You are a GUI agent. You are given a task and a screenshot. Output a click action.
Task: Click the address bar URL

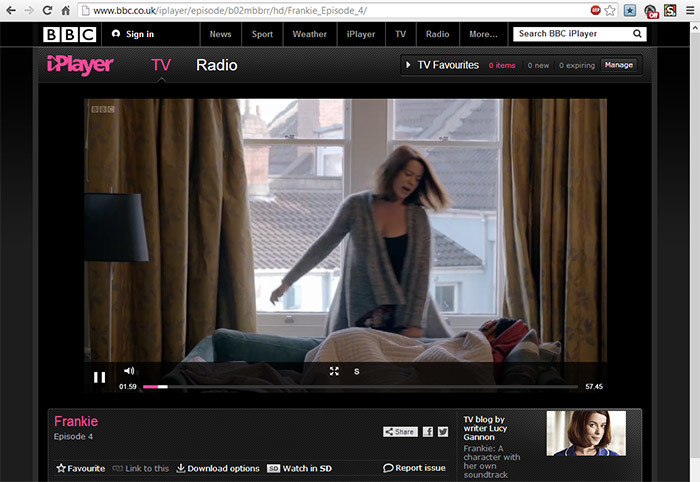click(x=230, y=11)
